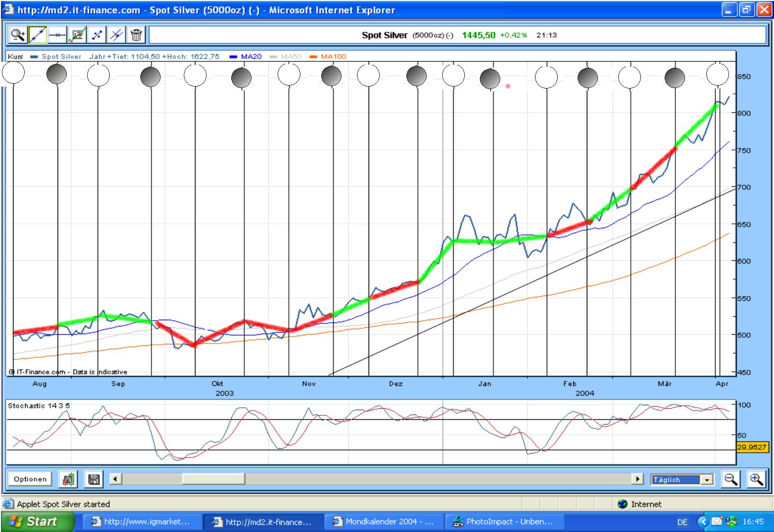Select the zoom magnifier tool
Image resolution: width=774 pixels, height=532 pixels.
(x=18, y=35)
